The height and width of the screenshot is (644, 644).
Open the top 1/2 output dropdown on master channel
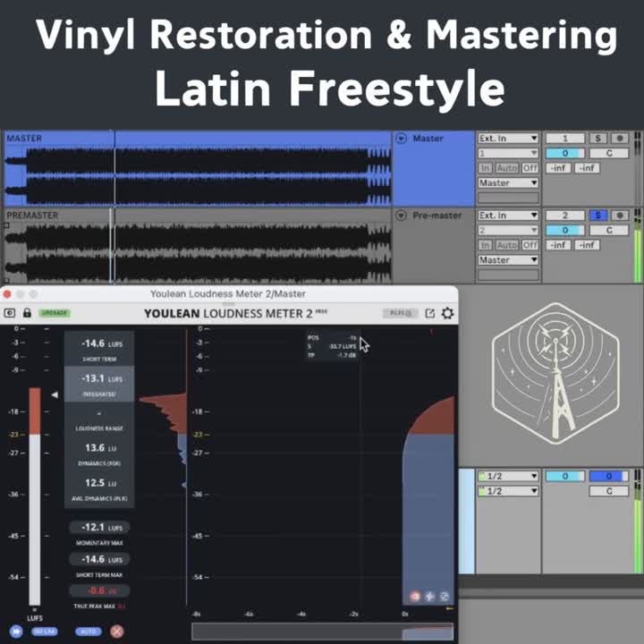click(x=508, y=476)
